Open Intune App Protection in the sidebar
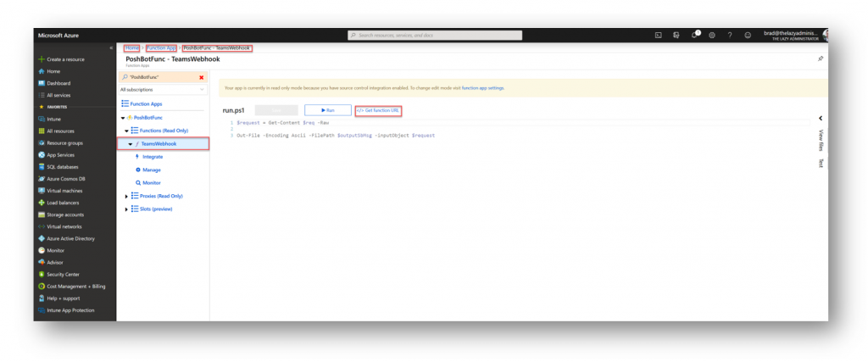The image size is (868, 362). click(70, 310)
